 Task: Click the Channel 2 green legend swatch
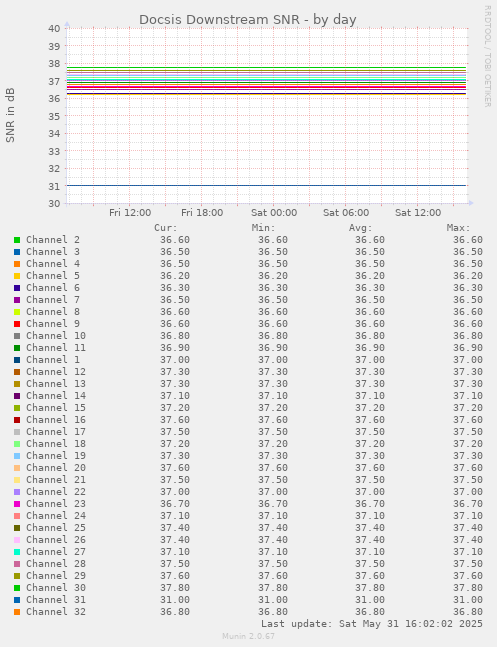coord(17,240)
